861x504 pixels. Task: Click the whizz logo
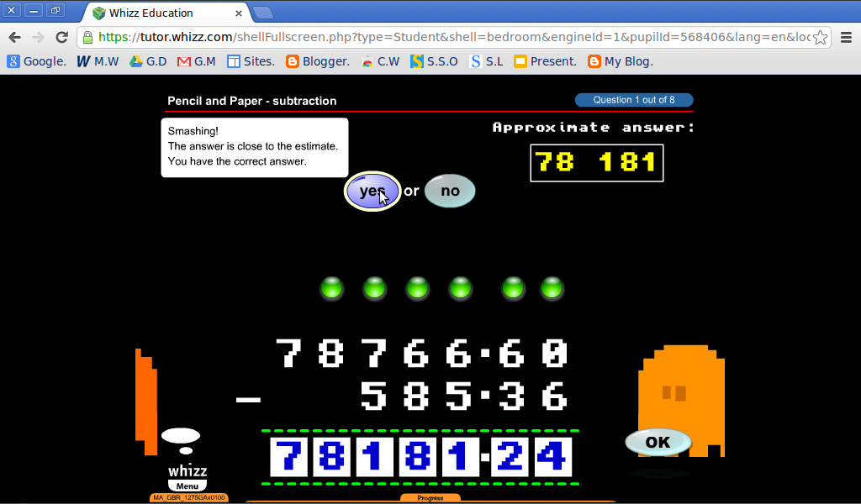pyautogui.click(x=188, y=470)
